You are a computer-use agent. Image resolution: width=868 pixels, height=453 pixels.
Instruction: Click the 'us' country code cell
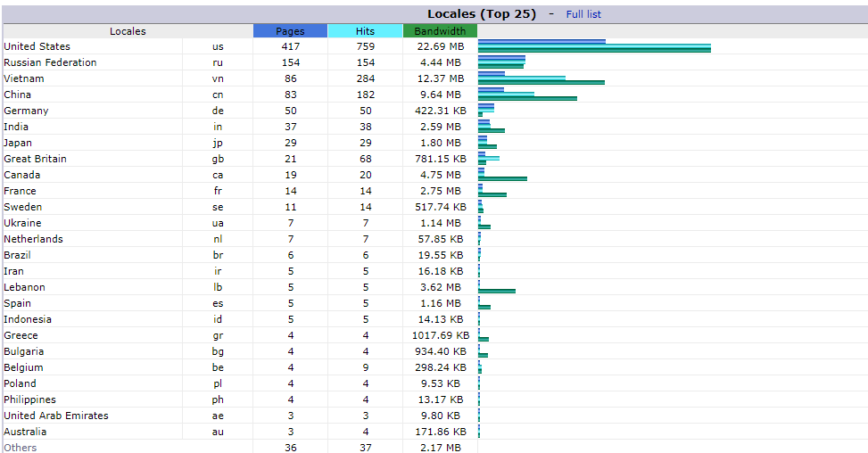(x=218, y=46)
